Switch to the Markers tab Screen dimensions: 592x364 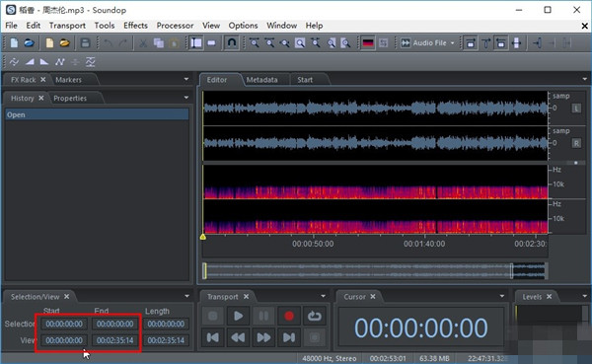[x=68, y=80]
